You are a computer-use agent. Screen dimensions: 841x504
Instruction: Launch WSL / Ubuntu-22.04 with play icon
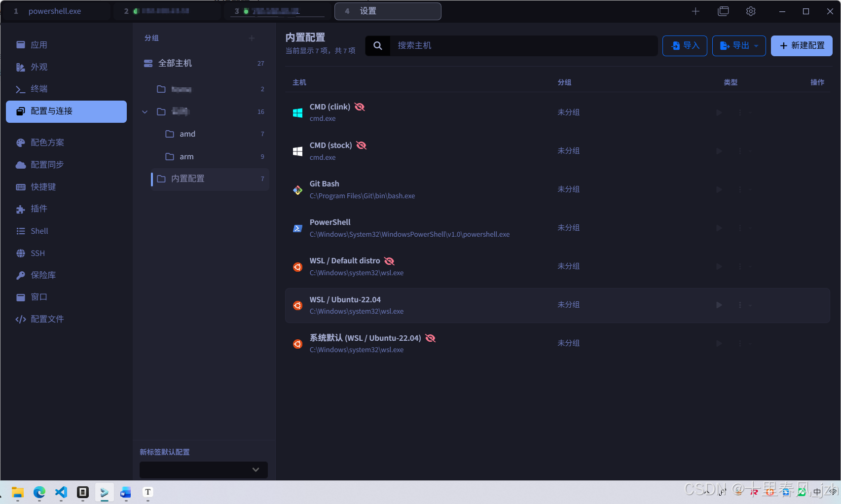coord(719,305)
